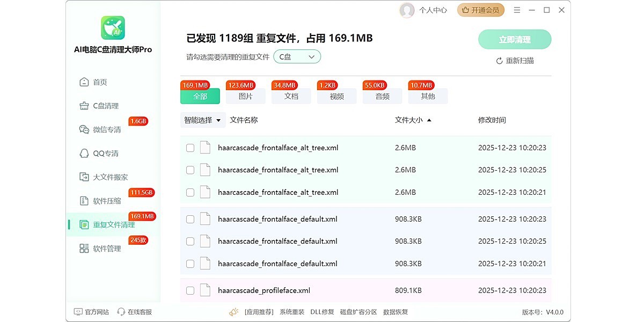Open 开通会员 membership upgrade
The height and width of the screenshot is (322, 644).
point(480,10)
